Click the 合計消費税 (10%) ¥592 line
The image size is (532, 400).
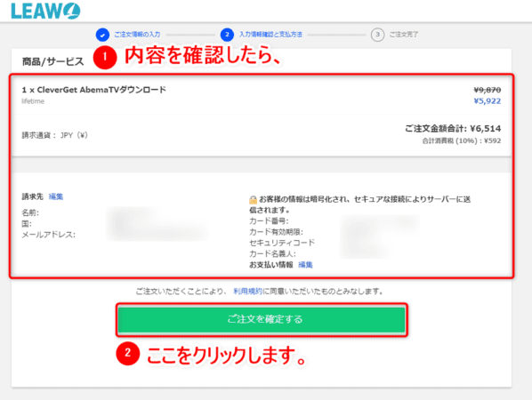click(462, 140)
